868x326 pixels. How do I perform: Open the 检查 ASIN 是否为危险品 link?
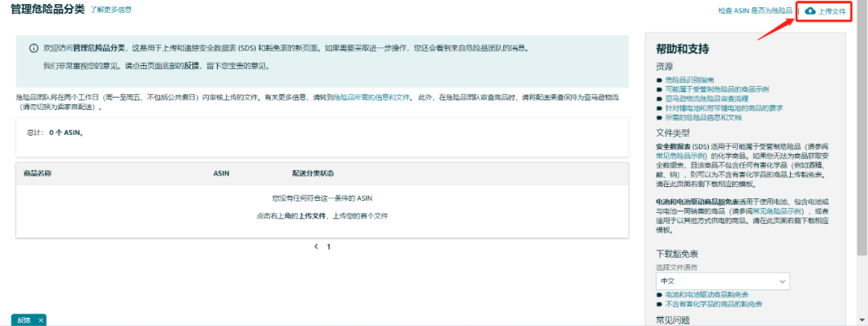pos(755,10)
